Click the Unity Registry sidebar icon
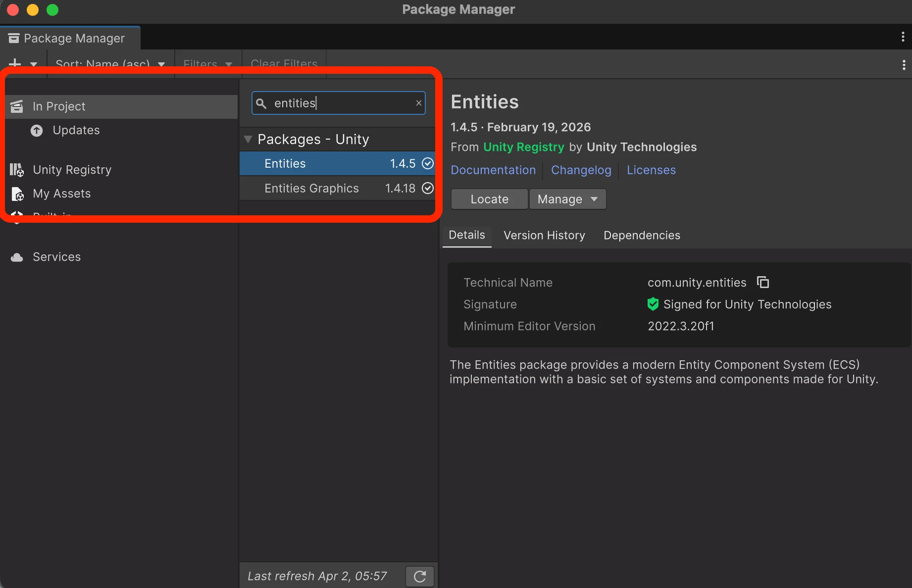The height and width of the screenshot is (588, 912). coord(17,170)
